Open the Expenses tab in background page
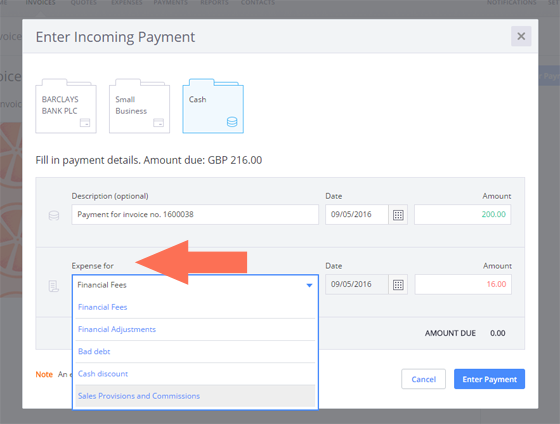560x424 pixels. coord(126,3)
